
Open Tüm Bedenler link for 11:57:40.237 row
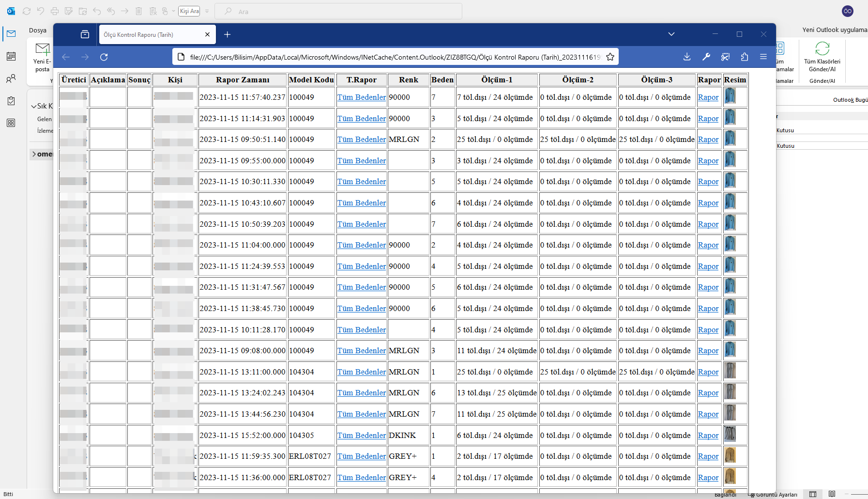362,97
